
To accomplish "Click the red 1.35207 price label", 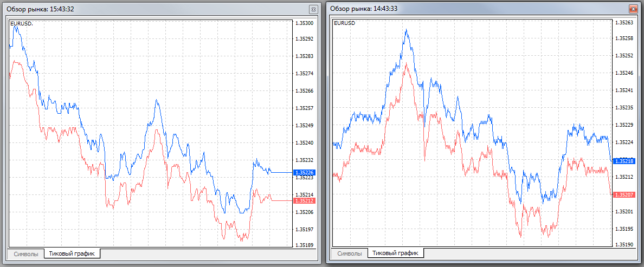I will click(623, 194).
